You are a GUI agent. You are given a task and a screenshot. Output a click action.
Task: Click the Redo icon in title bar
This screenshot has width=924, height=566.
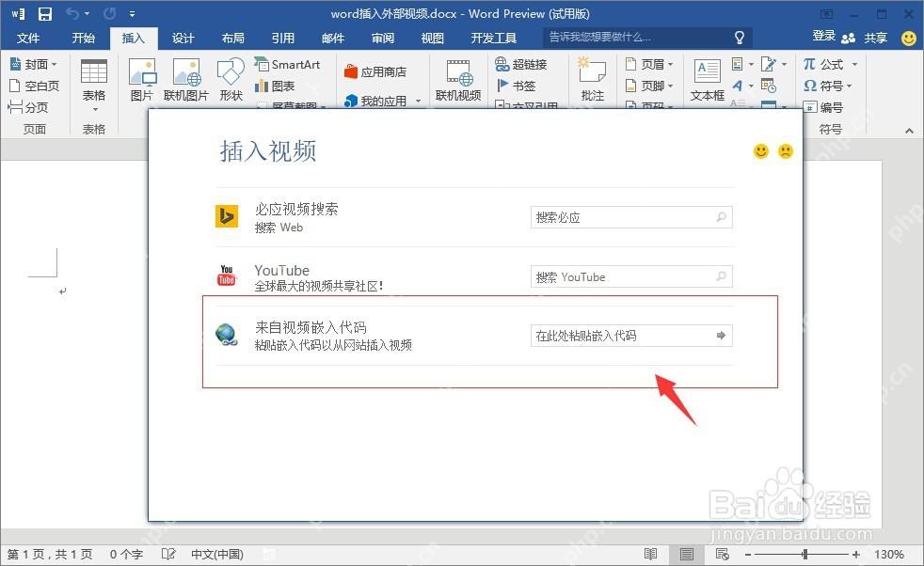109,13
